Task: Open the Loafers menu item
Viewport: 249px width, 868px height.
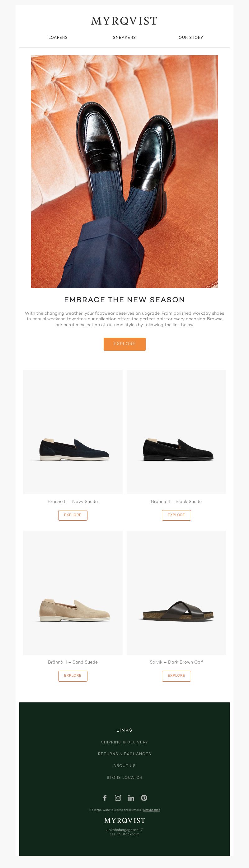Action: (x=58, y=37)
